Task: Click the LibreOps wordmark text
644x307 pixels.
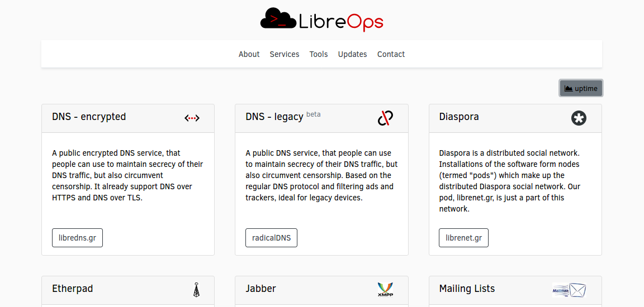Action: tap(341, 22)
